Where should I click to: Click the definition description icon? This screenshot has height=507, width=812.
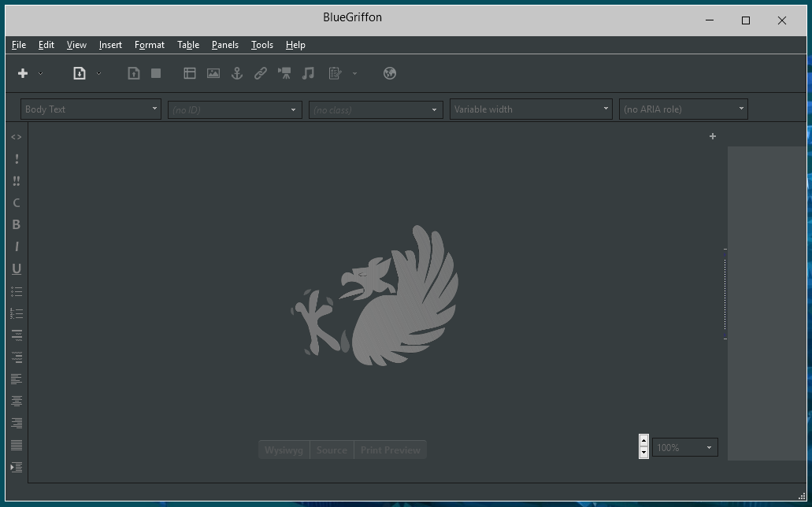click(17, 357)
